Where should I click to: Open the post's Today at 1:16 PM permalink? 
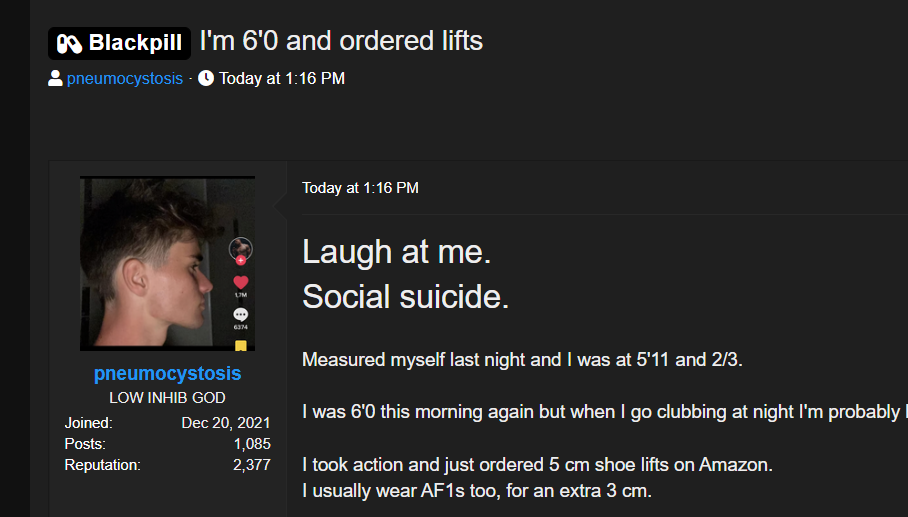point(360,188)
